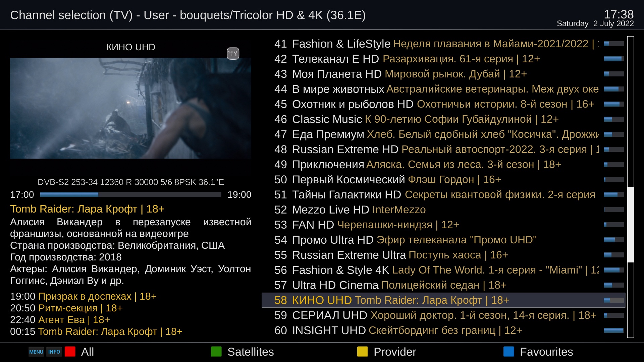644x362 pixels.
Task: Click the yellow Provider color key
Action: click(363, 352)
